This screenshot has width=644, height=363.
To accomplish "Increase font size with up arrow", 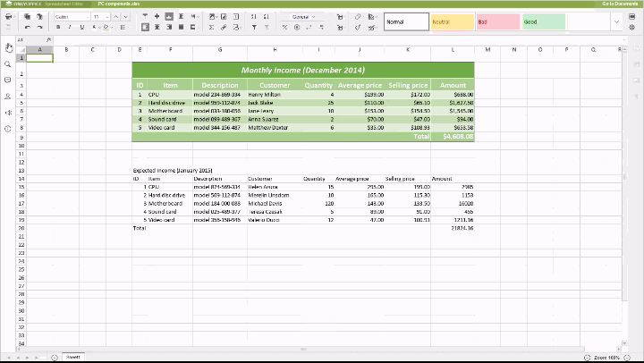I will tap(115, 17).
